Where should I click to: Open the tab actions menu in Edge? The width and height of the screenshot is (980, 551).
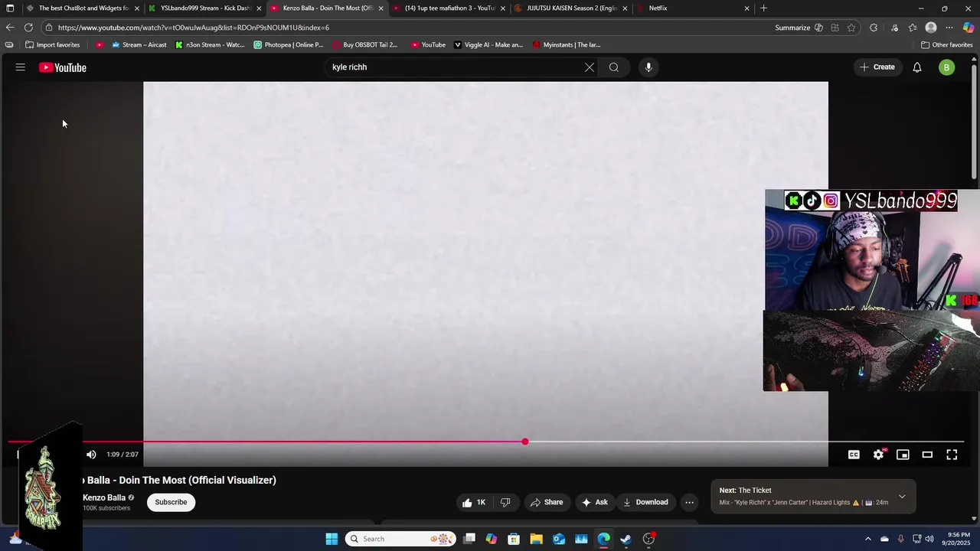click(x=9, y=8)
